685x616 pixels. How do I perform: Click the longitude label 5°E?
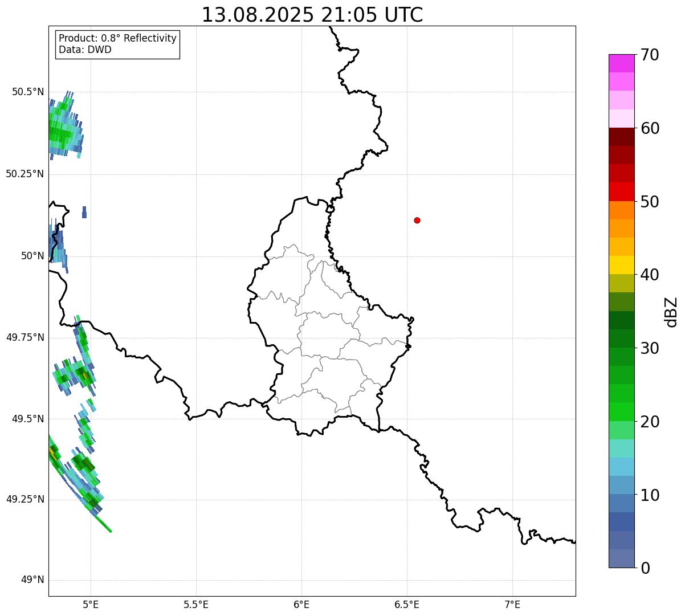(x=91, y=604)
